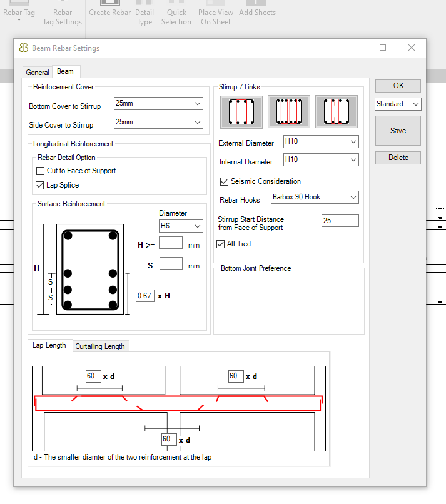Toggle the Seismic Consideration checkbox

pyautogui.click(x=225, y=181)
